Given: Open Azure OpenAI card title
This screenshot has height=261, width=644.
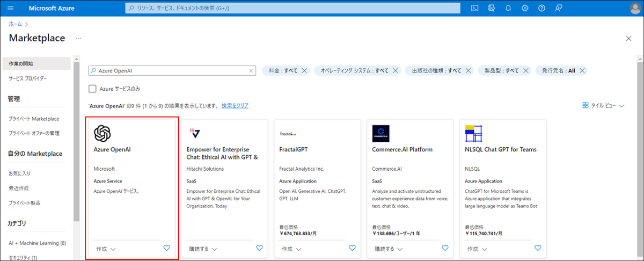Looking at the screenshot, I should click(112, 149).
